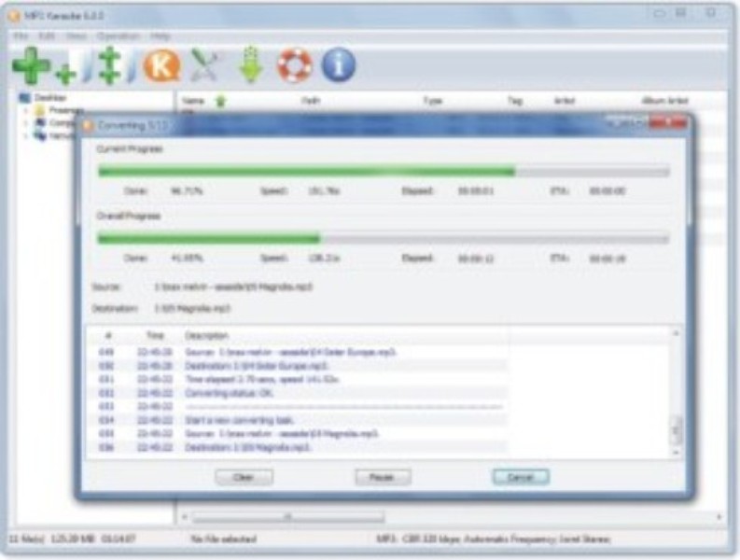Click main window horizontal scrollbar right arrow
This screenshot has width=740, height=560.
tap(719, 517)
